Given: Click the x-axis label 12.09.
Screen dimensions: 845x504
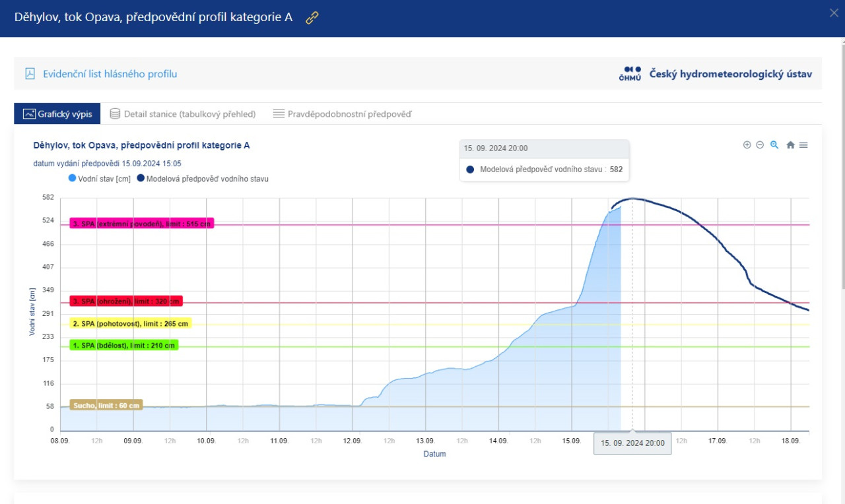Looking at the screenshot, I should click(x=353, y=441).
